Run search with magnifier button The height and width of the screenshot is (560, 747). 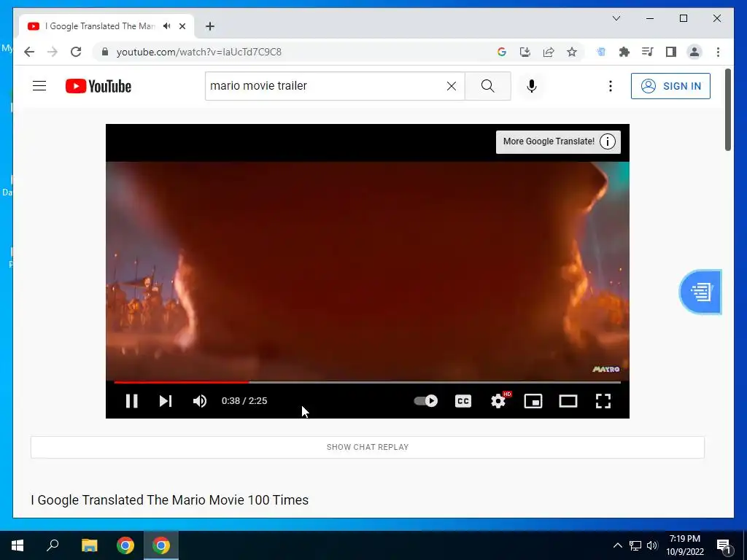(x=487, y=86)
